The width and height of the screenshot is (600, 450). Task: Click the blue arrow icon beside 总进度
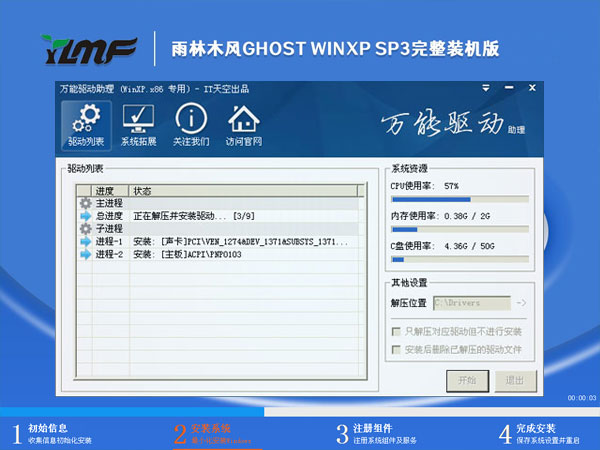tap(85, 216)
